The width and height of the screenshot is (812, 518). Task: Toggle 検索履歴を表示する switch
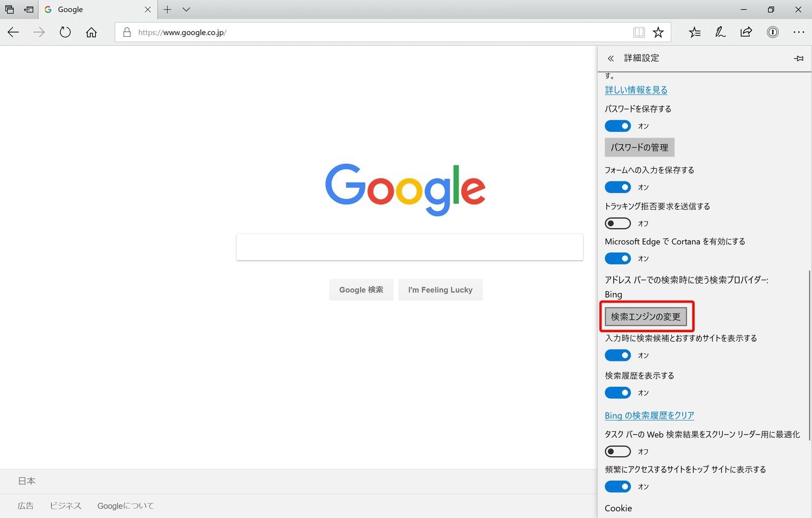(618, 393)
